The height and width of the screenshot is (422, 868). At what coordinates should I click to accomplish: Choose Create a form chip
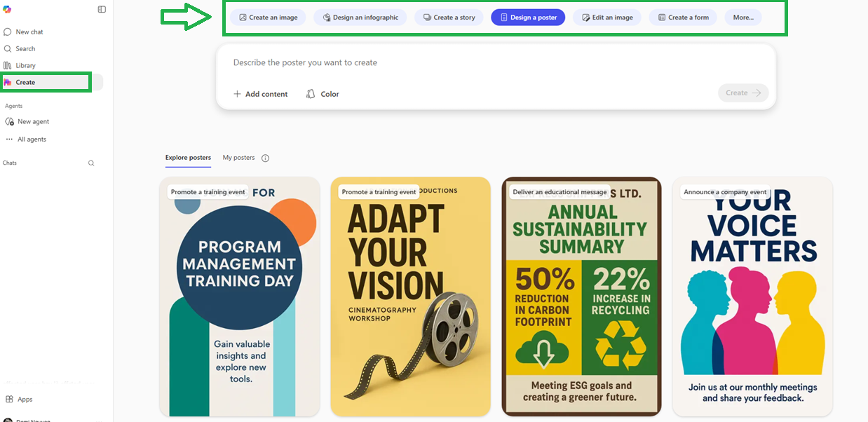click(x=683, y=18)
